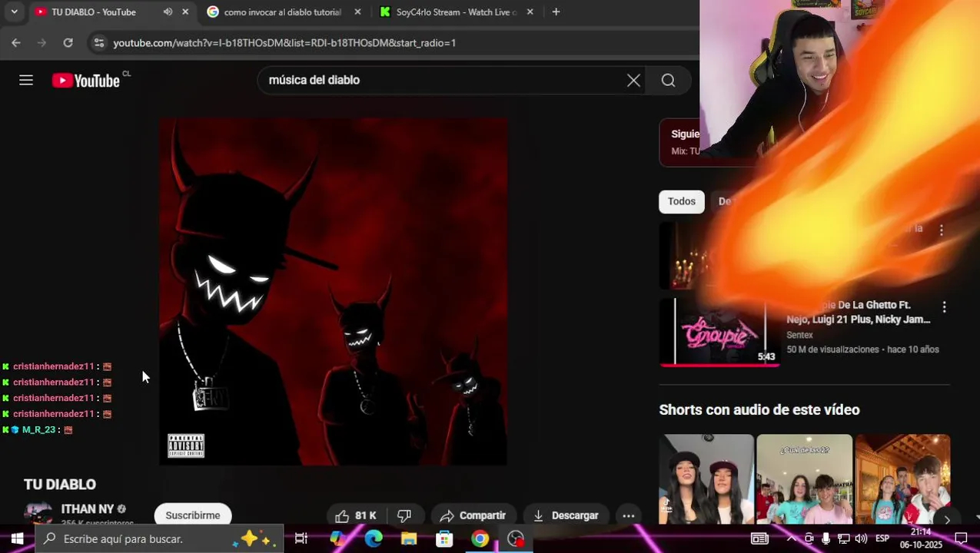Viewport: 980px width, 553px height.
Task: Open more actions ellipsis under the video
Action: coord(628,515)
